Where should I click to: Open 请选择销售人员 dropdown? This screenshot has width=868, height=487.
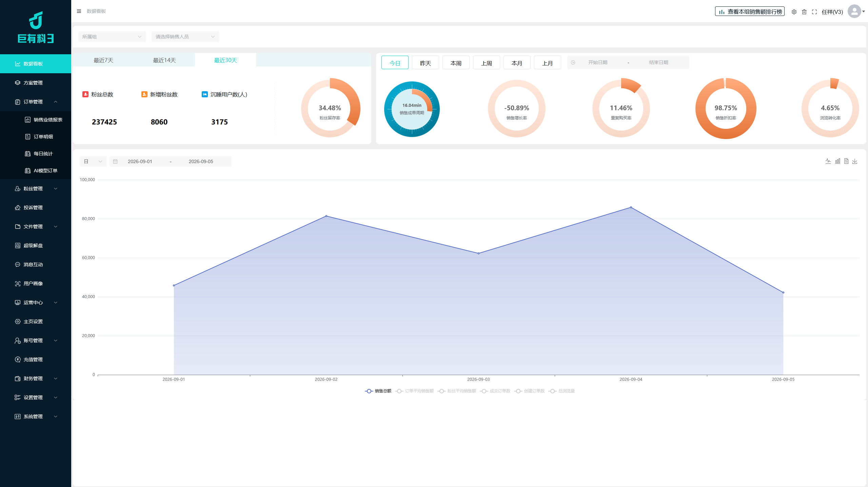point(185,37)
